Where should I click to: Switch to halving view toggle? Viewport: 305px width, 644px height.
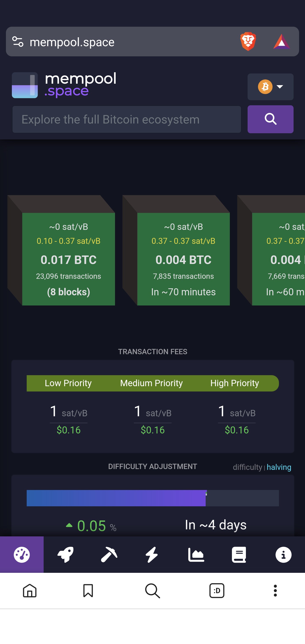pyautogui.click(x=279, y=467)
